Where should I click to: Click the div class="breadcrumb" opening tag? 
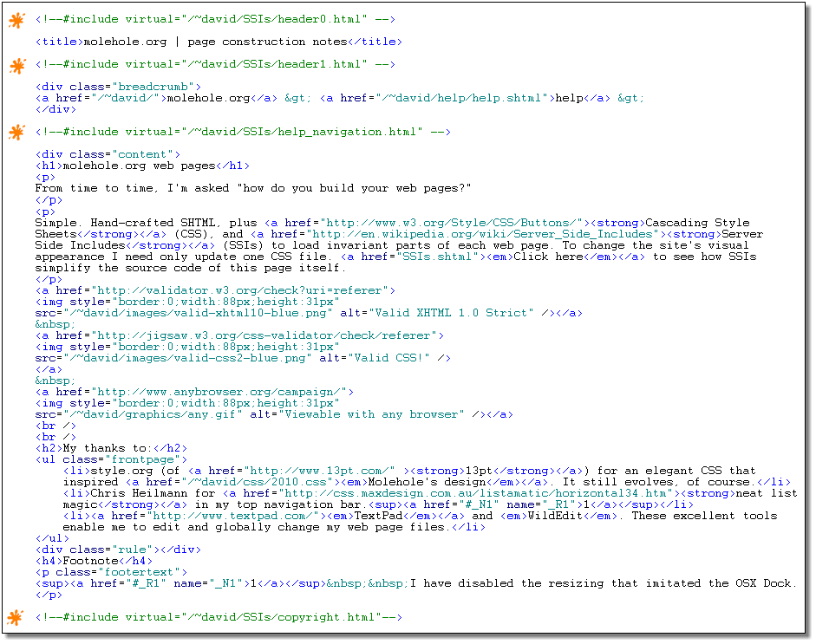point(118,87)
